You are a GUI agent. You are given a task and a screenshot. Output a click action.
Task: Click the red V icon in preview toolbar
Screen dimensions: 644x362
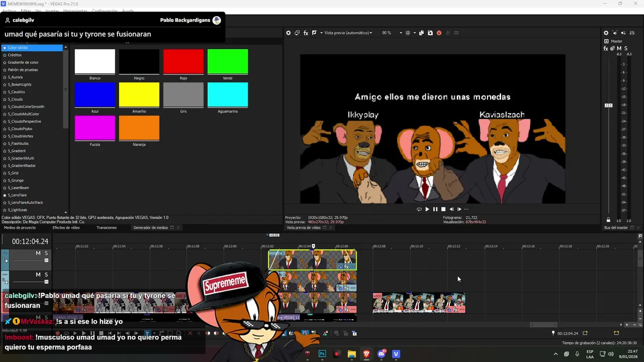click(439, 33)
